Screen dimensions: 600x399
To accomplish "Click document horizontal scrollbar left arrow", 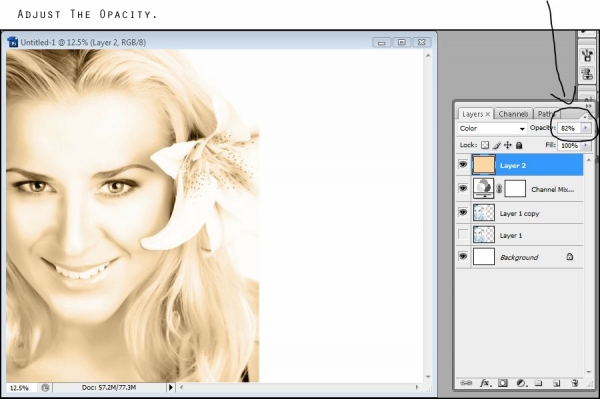I will pyautogui.click(x=181, y=388).
